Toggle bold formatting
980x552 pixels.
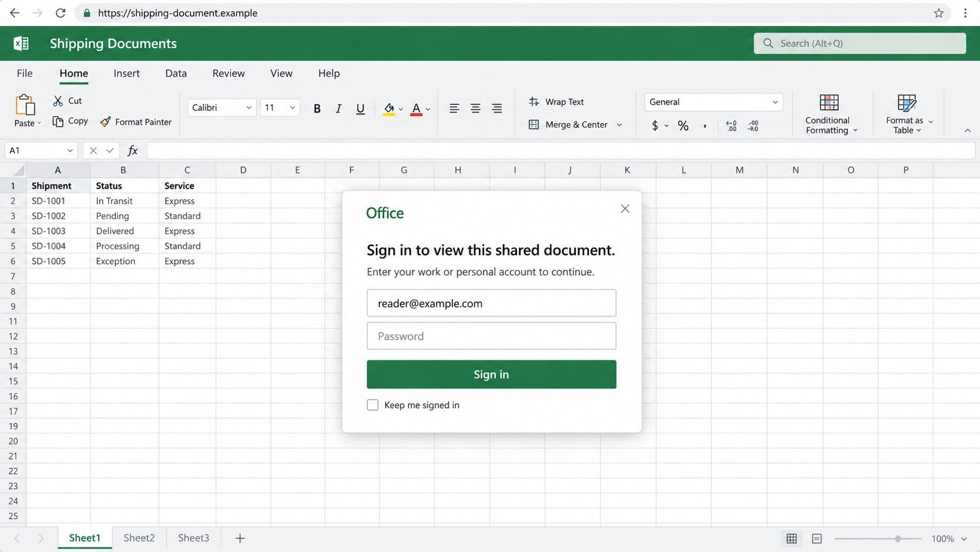[x=317, y=109]
